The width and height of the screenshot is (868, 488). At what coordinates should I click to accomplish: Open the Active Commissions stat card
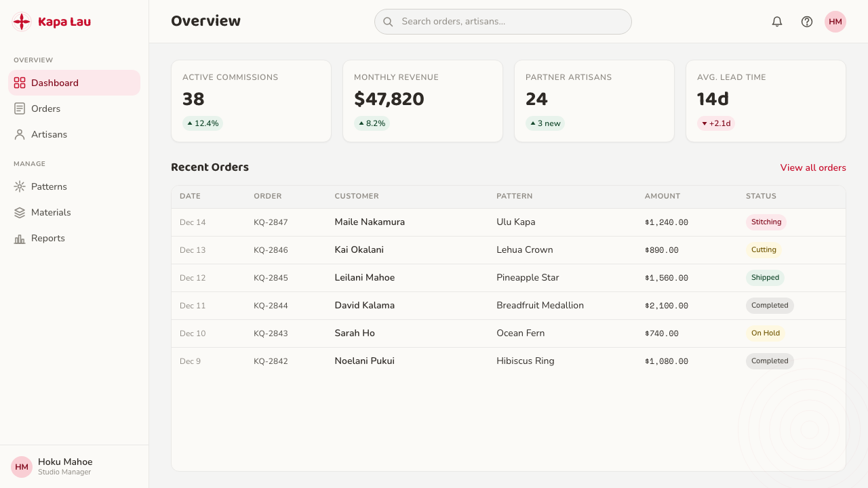click(251, 101)
